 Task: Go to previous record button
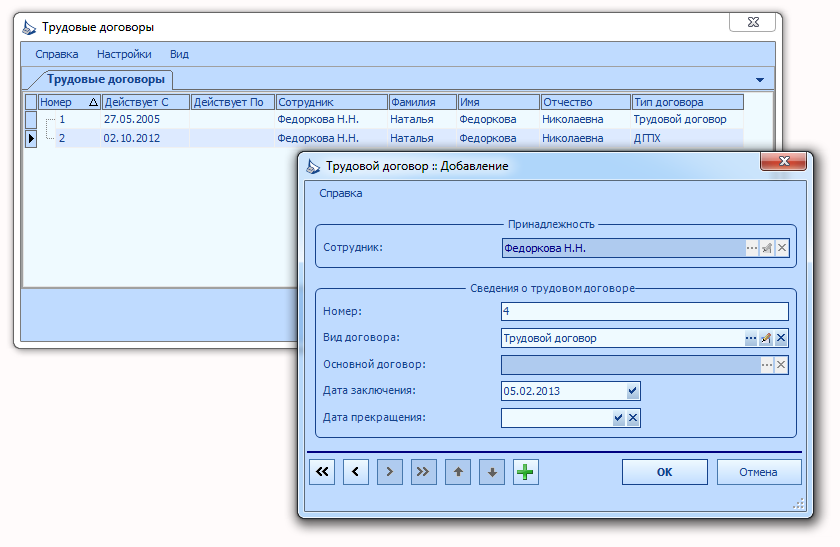coord(356,472)
